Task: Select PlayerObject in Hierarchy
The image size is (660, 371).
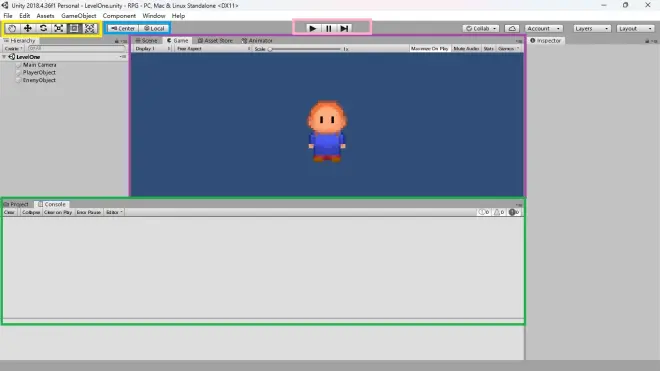Action: [x=39, y=72]
